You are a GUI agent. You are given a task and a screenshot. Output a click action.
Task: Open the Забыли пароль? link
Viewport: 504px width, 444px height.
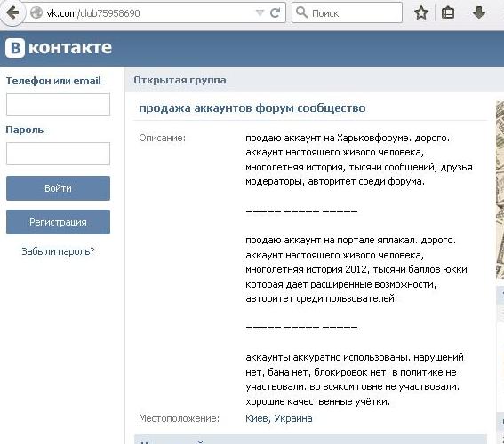click(58, 251)
